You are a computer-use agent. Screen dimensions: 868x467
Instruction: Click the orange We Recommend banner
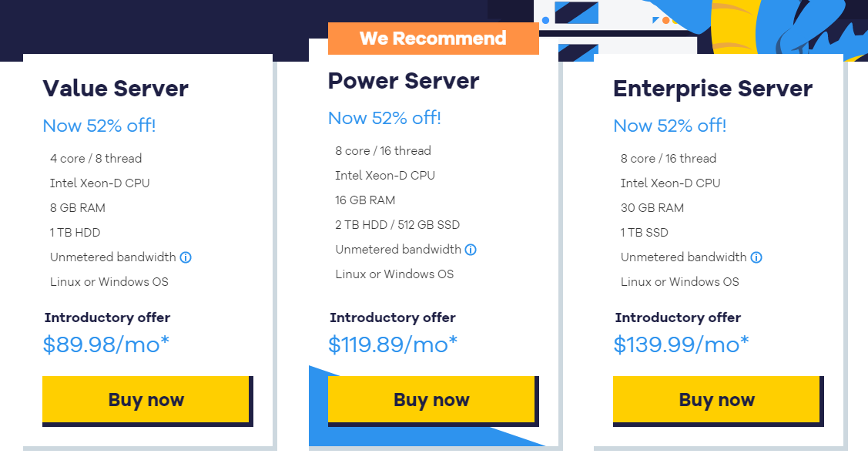pos(433,38)
